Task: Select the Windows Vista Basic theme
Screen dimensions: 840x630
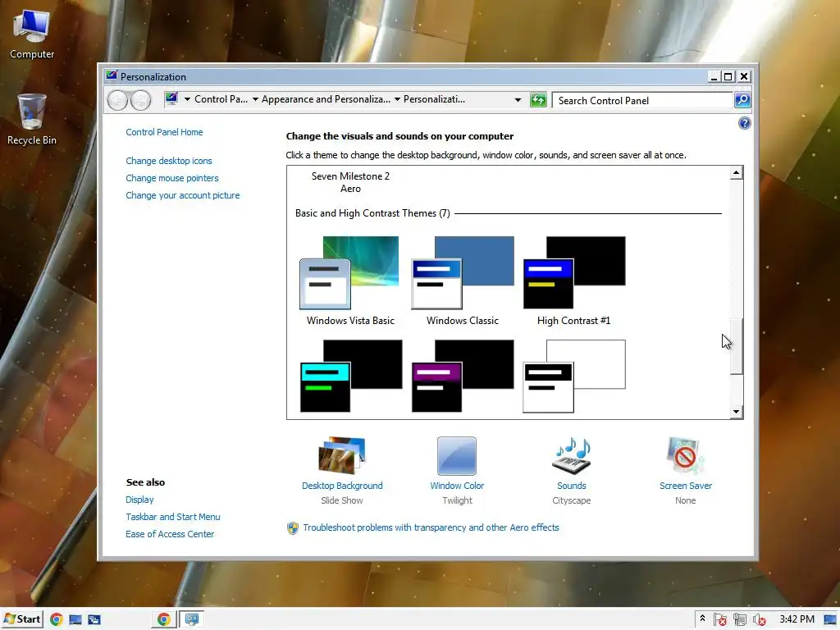Action: click(x=349, y=281)
